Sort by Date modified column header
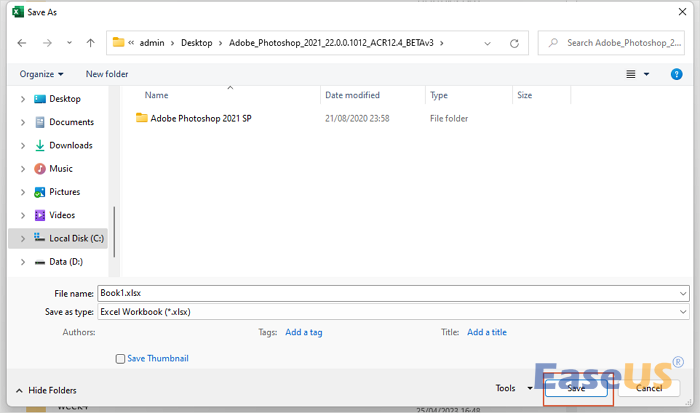 coord(352,95)
